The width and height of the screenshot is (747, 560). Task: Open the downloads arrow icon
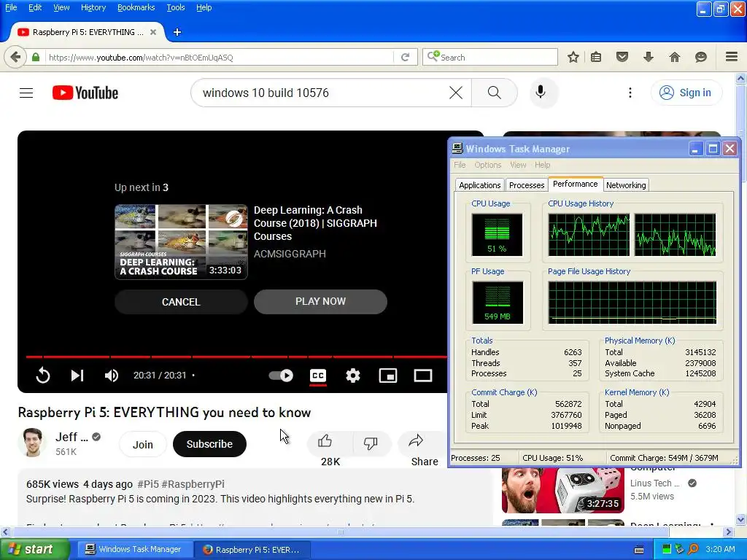coord(648,57)
